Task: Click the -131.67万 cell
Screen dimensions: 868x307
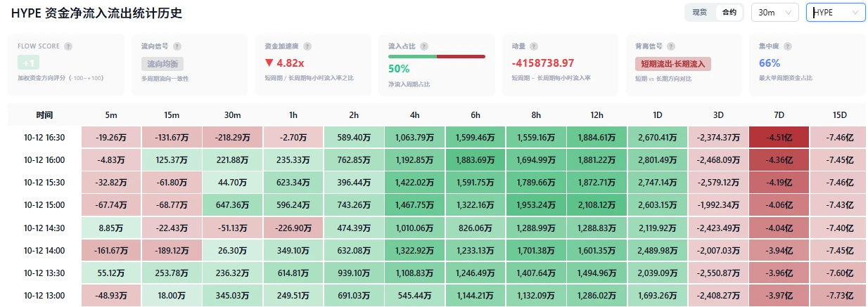Action: pos(172,138)
